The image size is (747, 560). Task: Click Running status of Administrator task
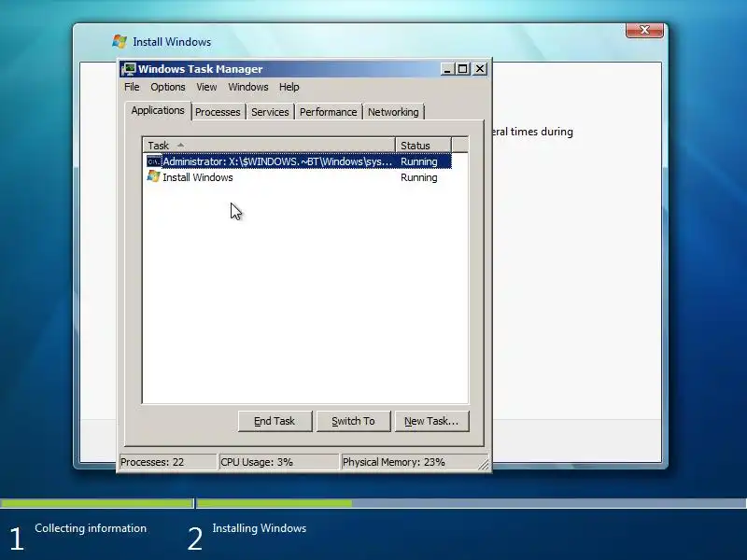418,161
